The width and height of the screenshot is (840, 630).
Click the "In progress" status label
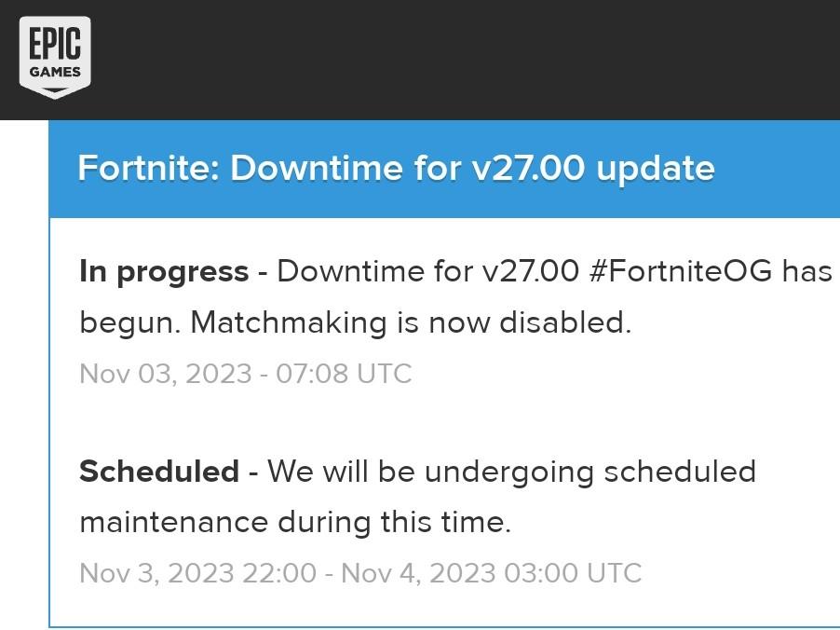click(164, 271)
